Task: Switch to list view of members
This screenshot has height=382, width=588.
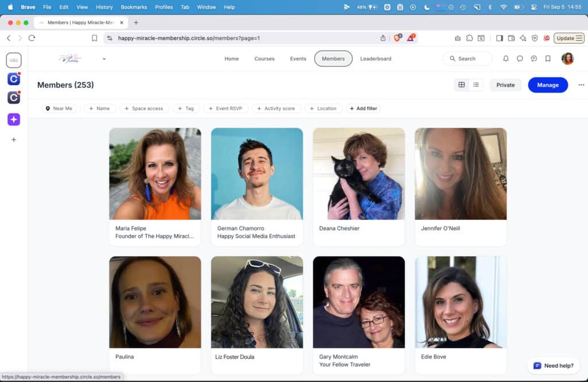Action: [476, 85]
